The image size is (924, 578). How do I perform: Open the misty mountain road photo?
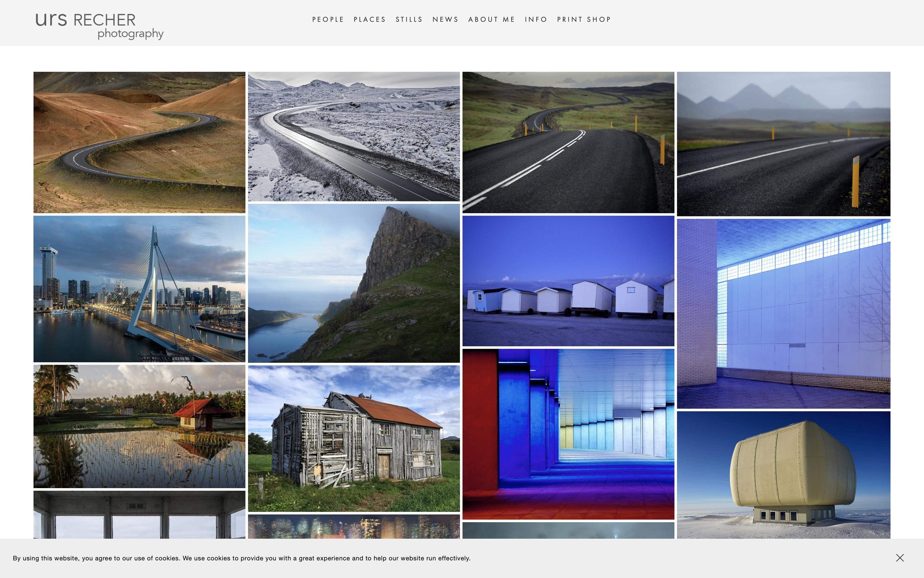(783, 144)
